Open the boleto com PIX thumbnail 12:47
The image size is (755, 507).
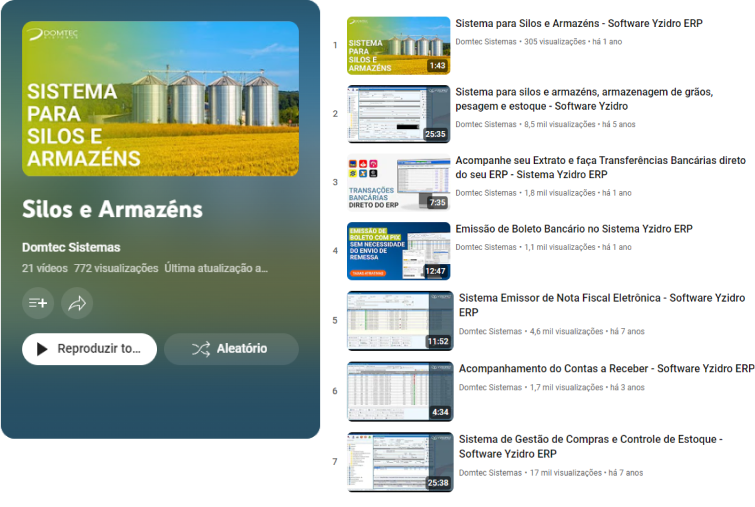[399, 251]
